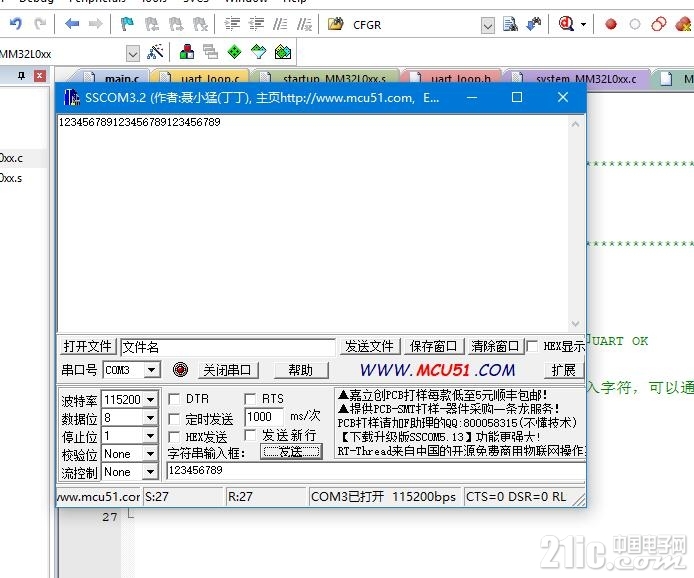Screen dimensions: 694x578
Task: Click the disable breakpoint hollow circle icon
Action: [635, 24]
